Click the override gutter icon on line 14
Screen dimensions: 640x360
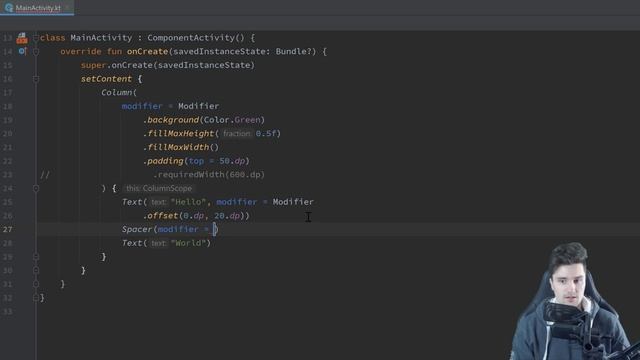click(x=22, y=51)
